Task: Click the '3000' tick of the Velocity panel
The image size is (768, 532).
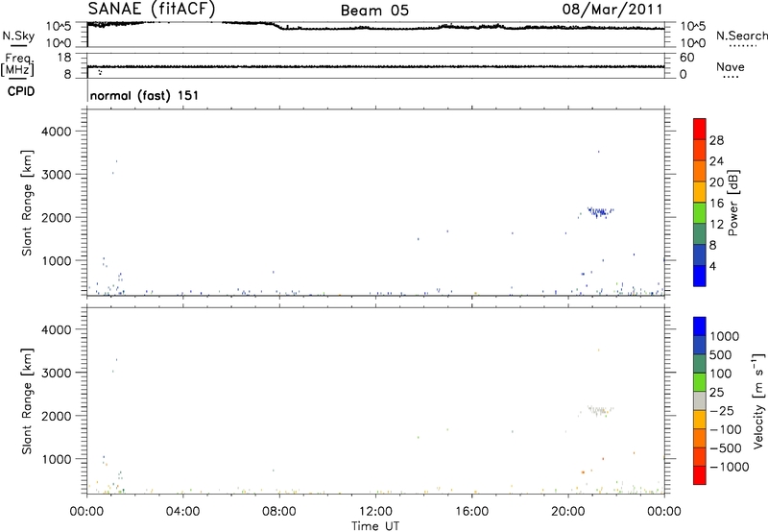Action: (x=56, y=373)
